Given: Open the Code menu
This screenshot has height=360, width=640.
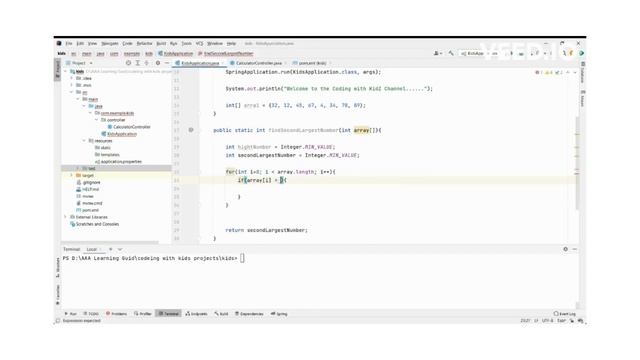Looking at the screenshot, I should [127, 43].
